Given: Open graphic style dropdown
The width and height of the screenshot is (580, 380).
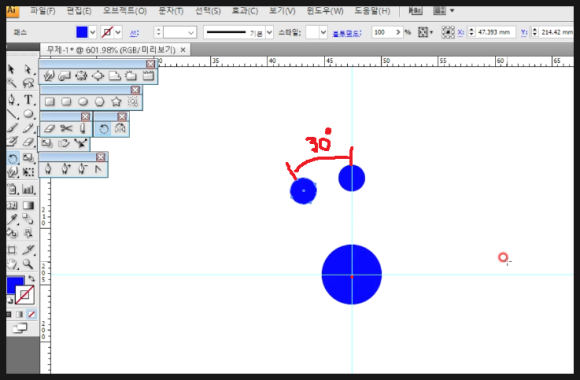Looking at the screenshot, I should pyautogui.click(x=323, y=33).
